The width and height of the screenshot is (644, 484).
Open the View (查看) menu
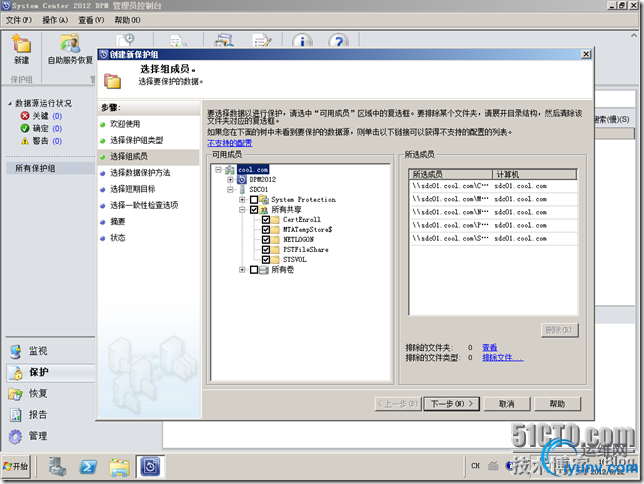click(91, 20)
